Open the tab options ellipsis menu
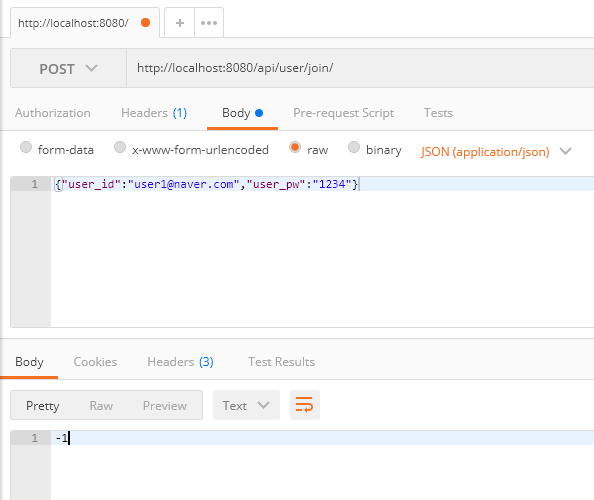The width and height of the screenshot is (594, 500). (x=209, y=23)
